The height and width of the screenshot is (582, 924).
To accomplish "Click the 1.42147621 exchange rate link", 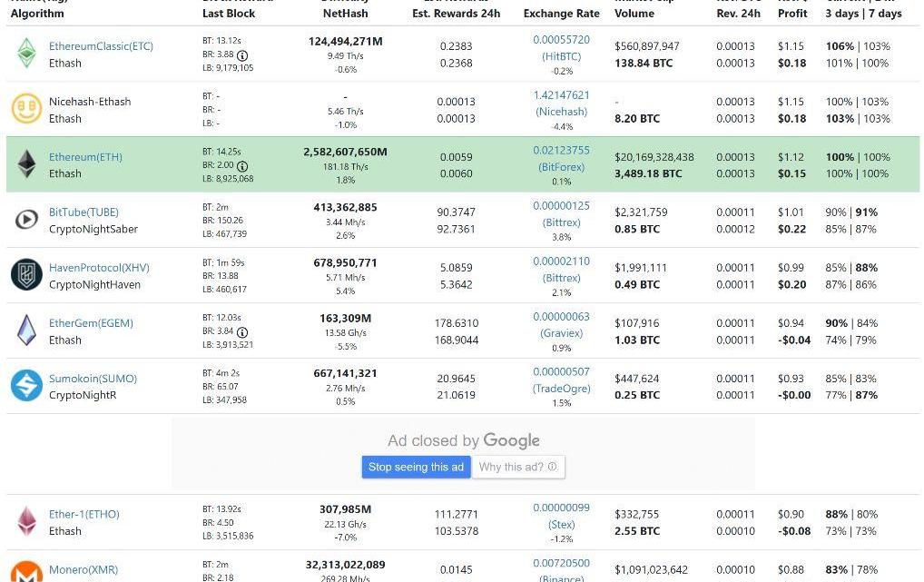I will tap(561, 95).
